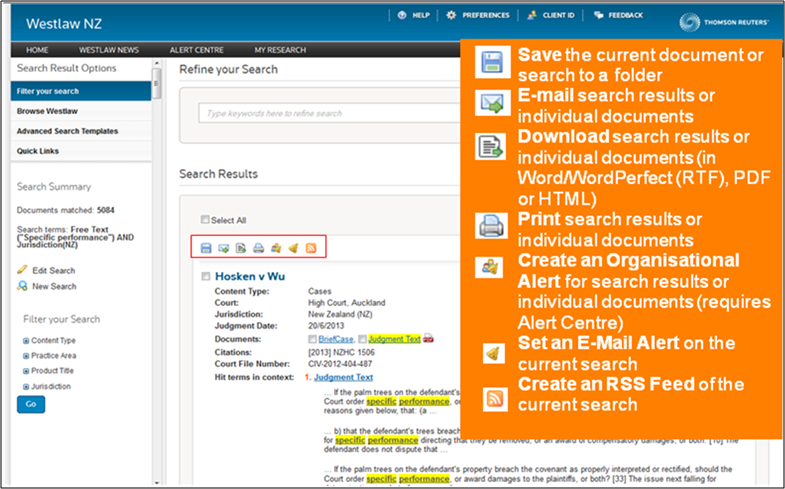Click the HELP link in header

pos(421,15)
